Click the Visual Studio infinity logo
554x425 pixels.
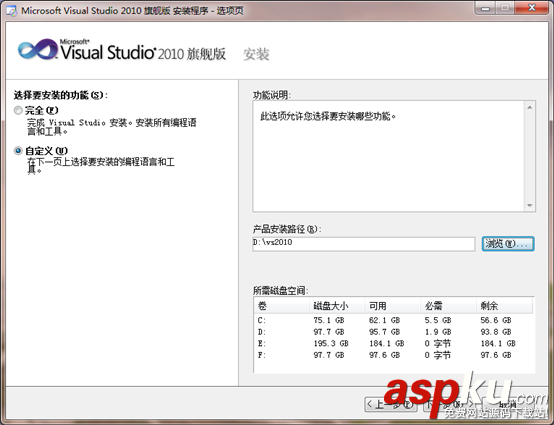point(38,49)
